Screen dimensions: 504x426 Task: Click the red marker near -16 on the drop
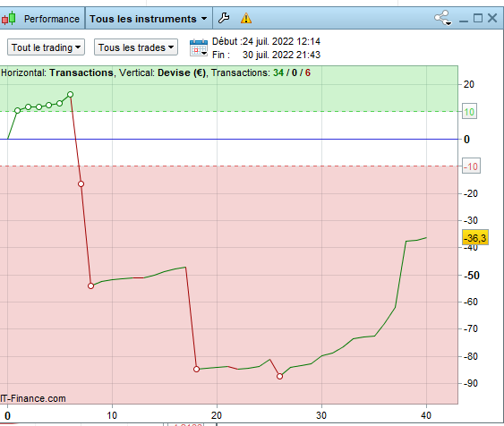pos(81,183)
